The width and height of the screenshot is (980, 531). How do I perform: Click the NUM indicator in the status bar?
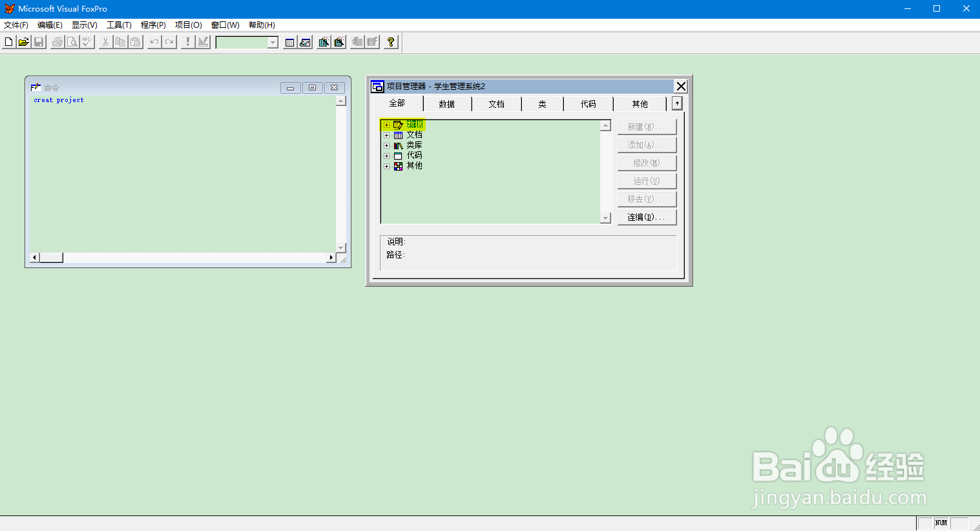[941, 523]
